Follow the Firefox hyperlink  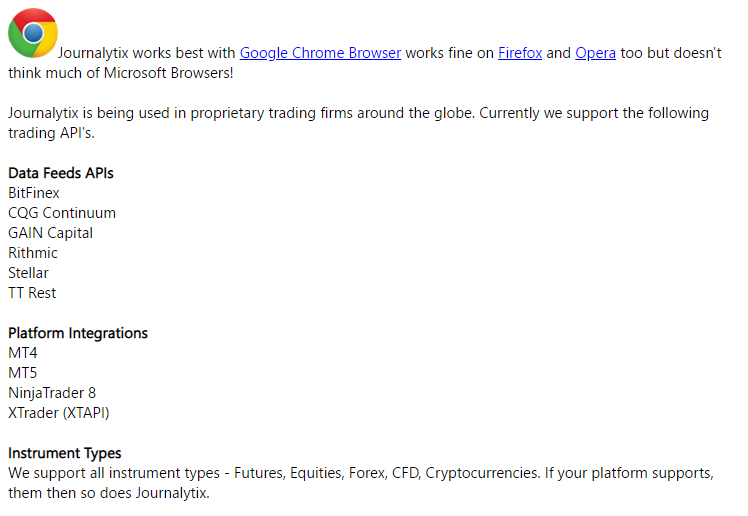coord(520,53)
